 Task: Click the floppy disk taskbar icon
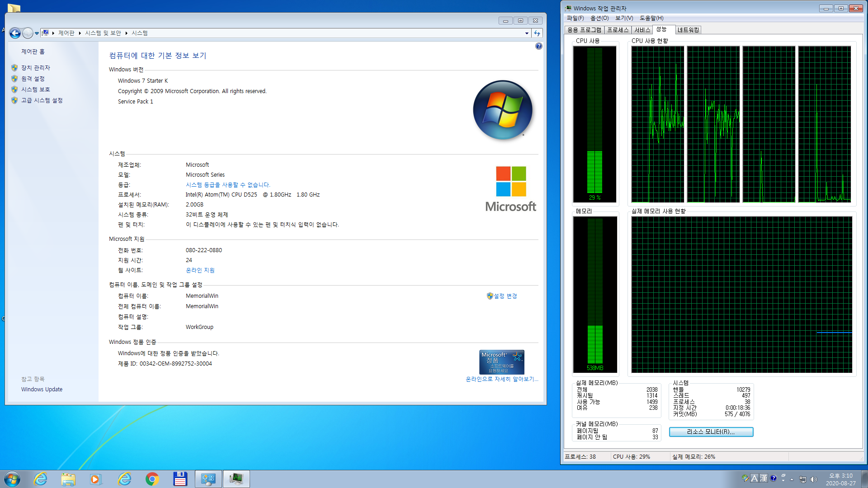(180, 479)
